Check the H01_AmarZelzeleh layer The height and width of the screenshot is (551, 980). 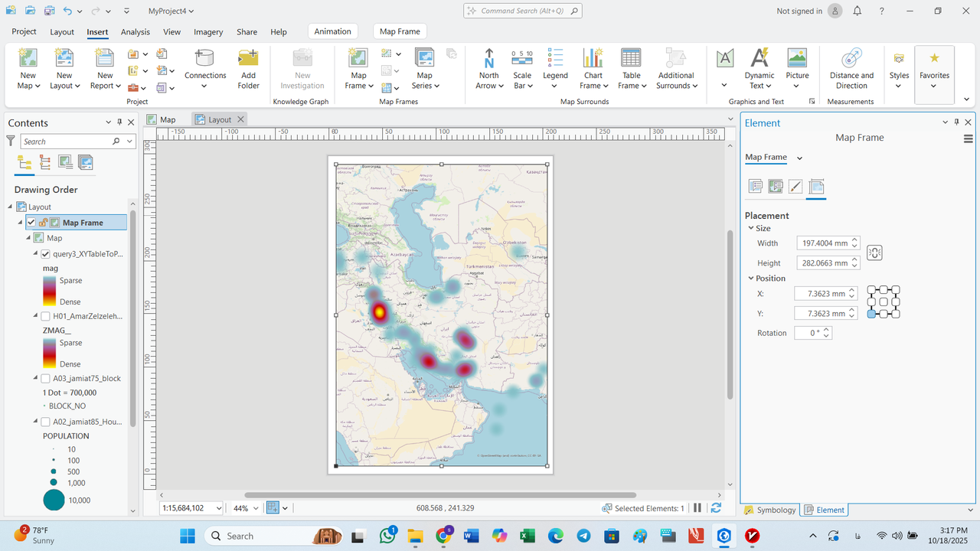(x=45, y=316)
